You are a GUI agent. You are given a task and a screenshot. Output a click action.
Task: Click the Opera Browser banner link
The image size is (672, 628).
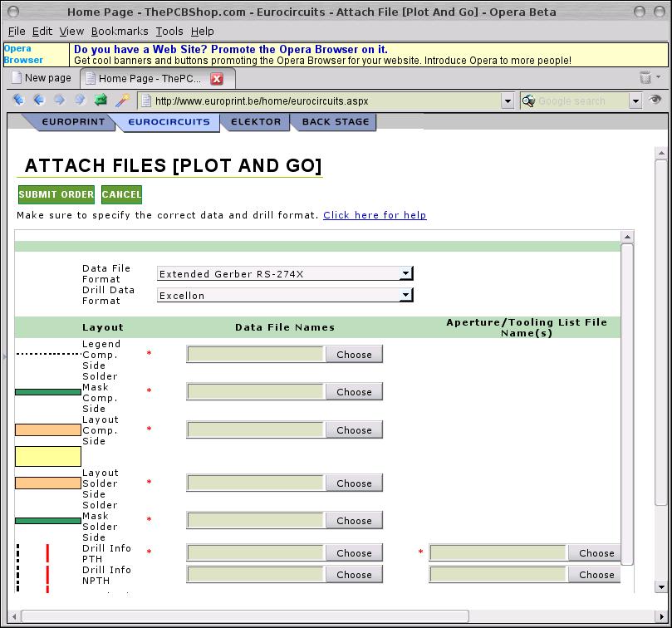(23, 55)
